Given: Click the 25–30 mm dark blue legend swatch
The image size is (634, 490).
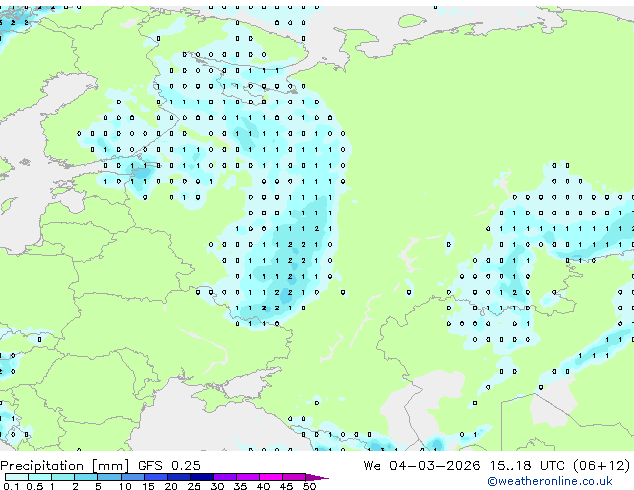Looking at the screenshot, I should (202, 477).
